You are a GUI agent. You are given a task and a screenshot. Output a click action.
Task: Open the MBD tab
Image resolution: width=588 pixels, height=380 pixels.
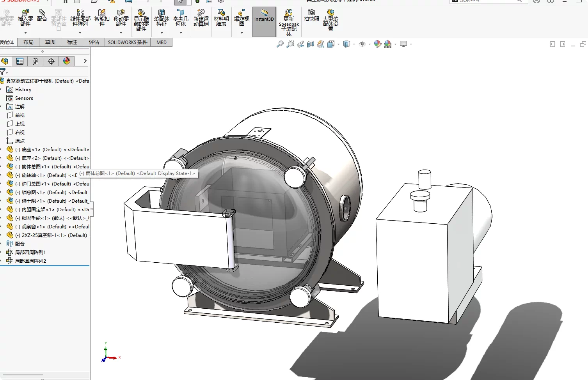point(162,42)
